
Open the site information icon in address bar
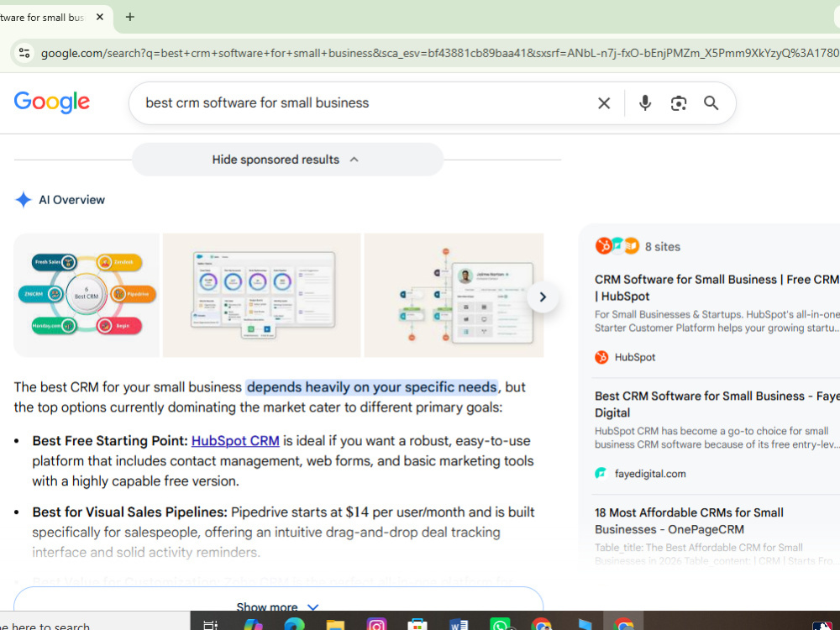[24, 53]
